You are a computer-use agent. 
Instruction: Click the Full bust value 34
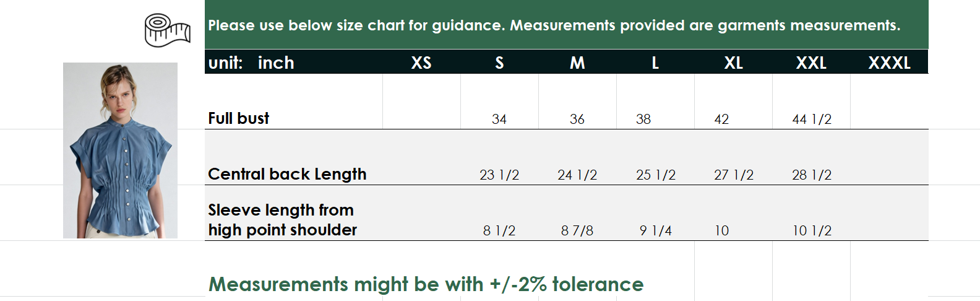point(499,119)
